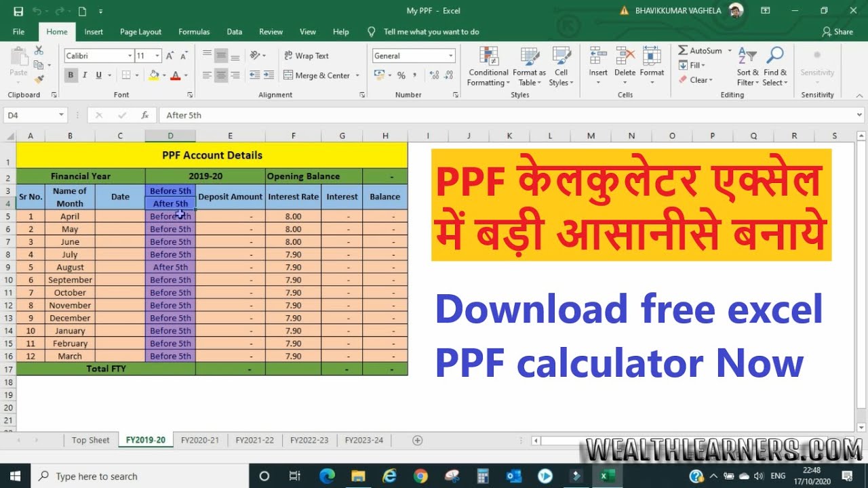Click the Cut scissors icon

[39, 51]
